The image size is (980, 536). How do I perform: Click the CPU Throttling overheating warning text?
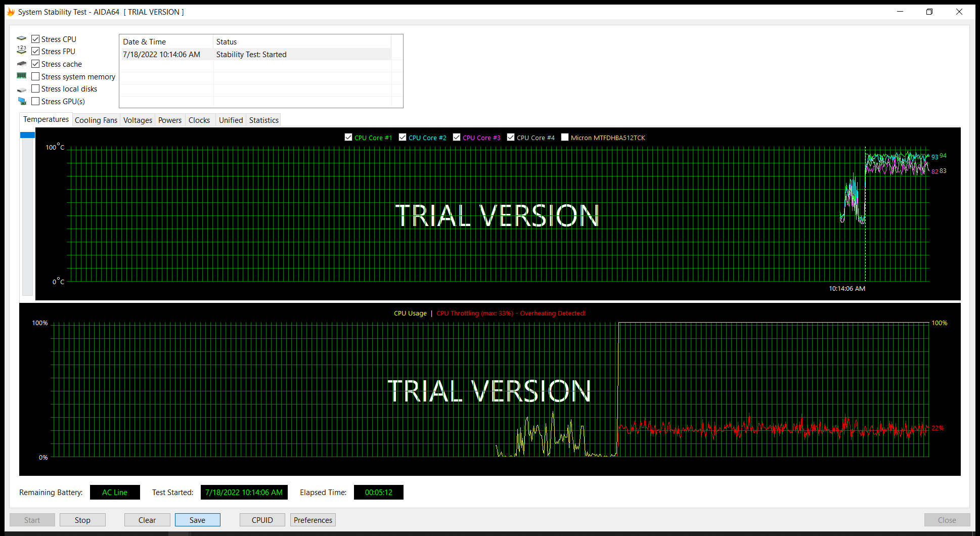pyautogui.click(x=511, y=313)
